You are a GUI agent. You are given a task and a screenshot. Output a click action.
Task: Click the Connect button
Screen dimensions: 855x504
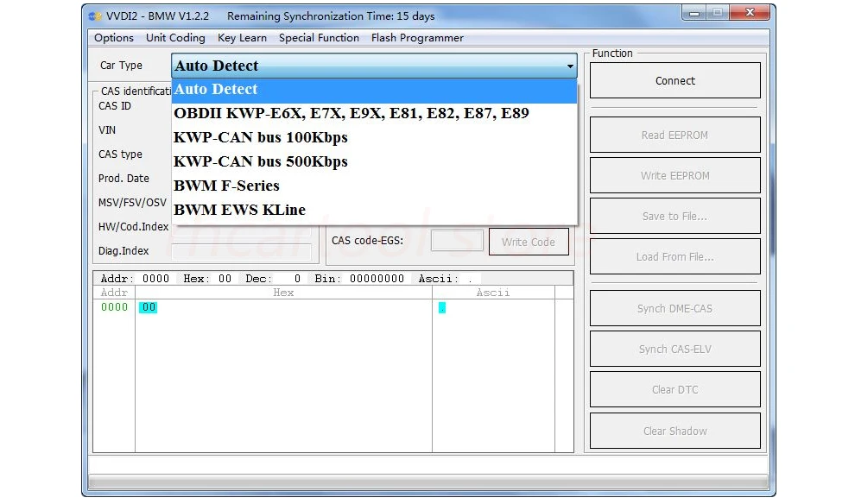coord(675,80)
